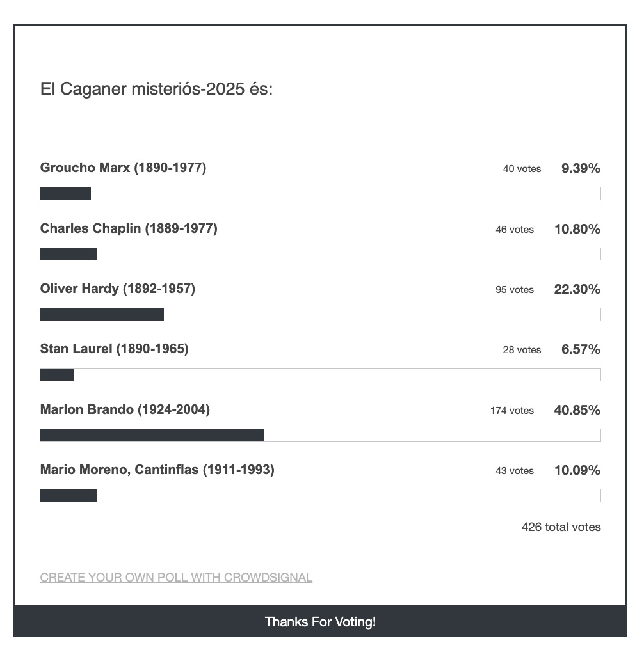Click the Groucho Marx result bar

click(x=320, y=194)
